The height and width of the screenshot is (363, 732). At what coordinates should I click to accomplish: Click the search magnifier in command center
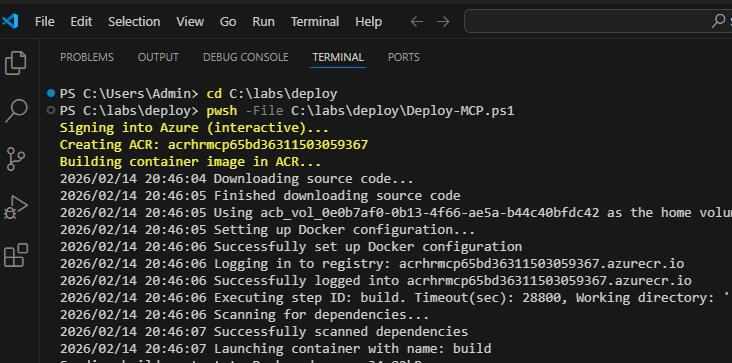click(718, 21)
